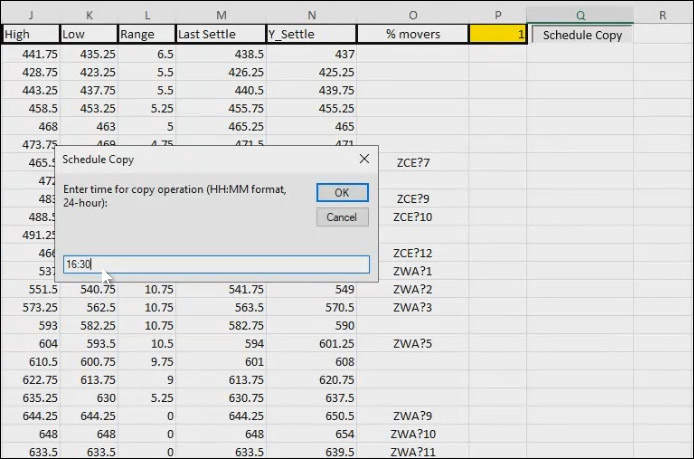Screen dimensions: 694x459
Task: Select the ZCE?7 cell
Action: (413, 162)
